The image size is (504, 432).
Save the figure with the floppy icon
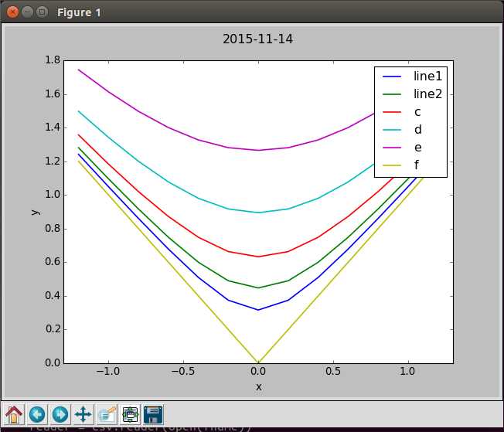(x=153, y=414)
